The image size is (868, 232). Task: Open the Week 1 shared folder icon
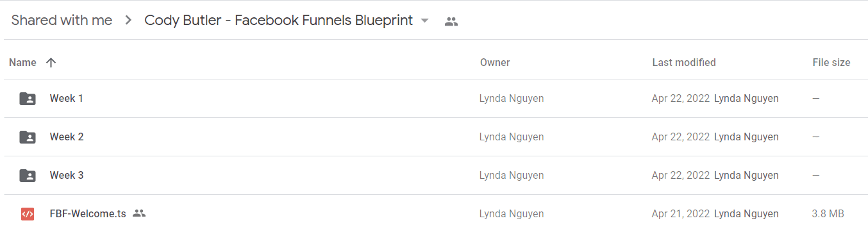(x=28, y=99)
